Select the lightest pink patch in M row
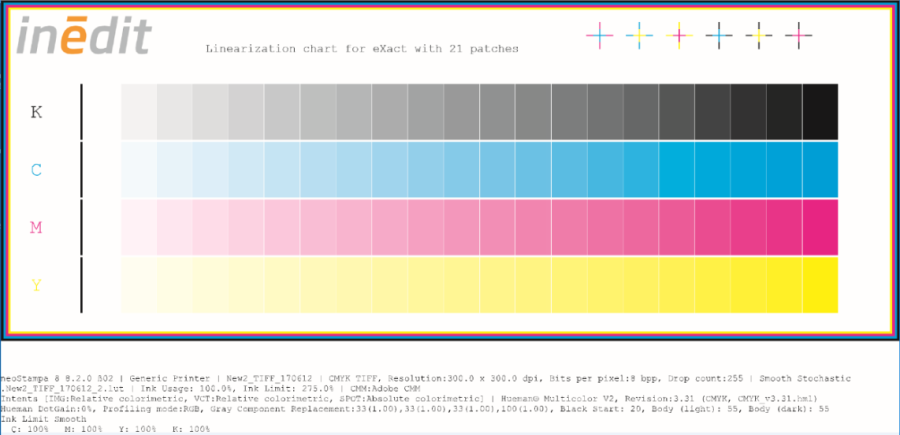Viewport: 900px width, 435px height. (x=139, y=227)
